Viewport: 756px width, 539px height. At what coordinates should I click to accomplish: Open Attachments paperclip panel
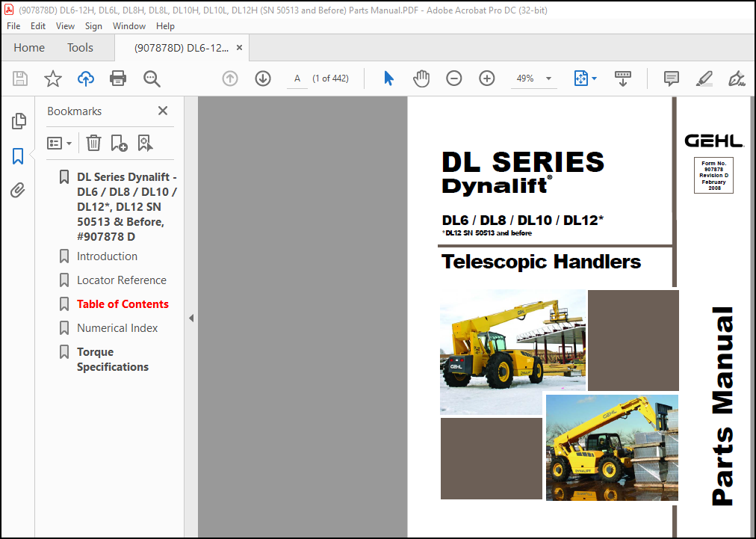coord(18,190)
